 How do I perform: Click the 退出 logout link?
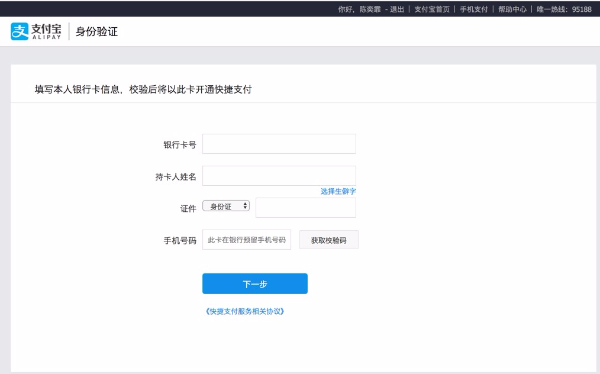[x=397, y=9]
